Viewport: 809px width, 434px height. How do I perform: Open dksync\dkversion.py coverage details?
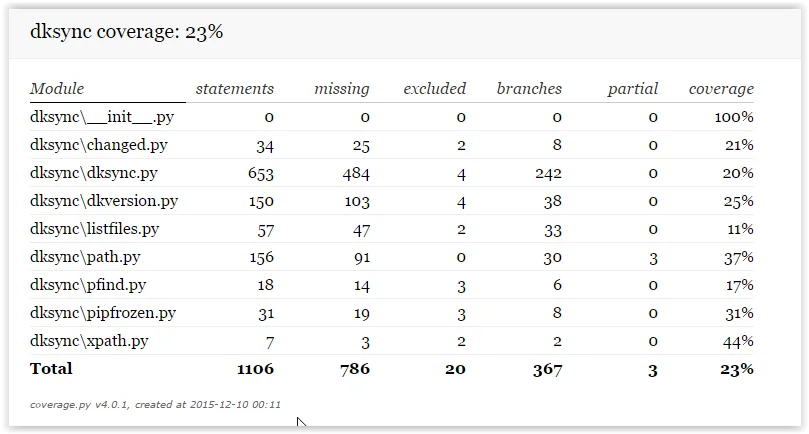pyautogui.click(x=104, y=201)
